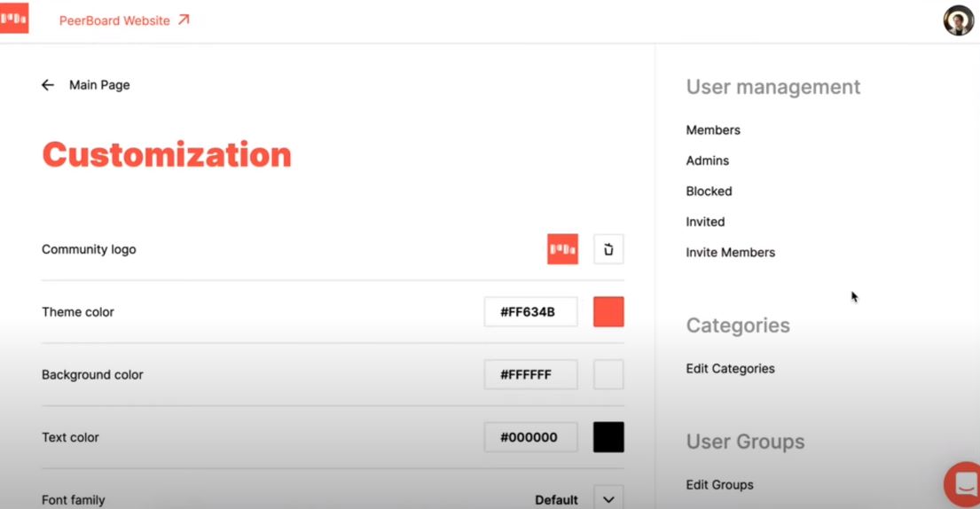The image size is (980, 509).
Task: View the Blocked users page
Action: [x=709, y=192]
